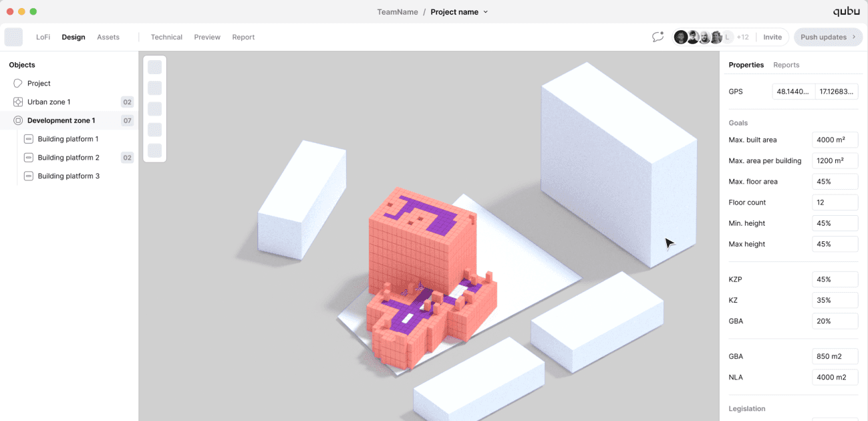Click the Floor count input field

[835, 202]
